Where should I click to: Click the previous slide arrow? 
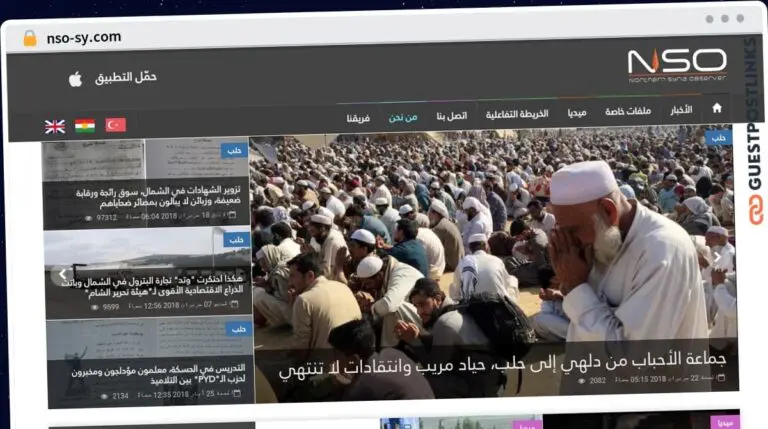point(62,273)
